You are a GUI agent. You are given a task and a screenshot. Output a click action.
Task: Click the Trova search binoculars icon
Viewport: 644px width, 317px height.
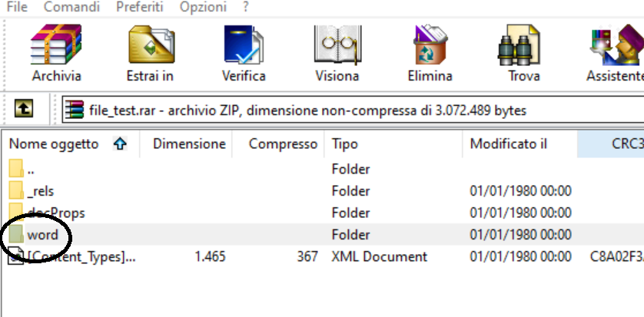click(x=523, y=46)
